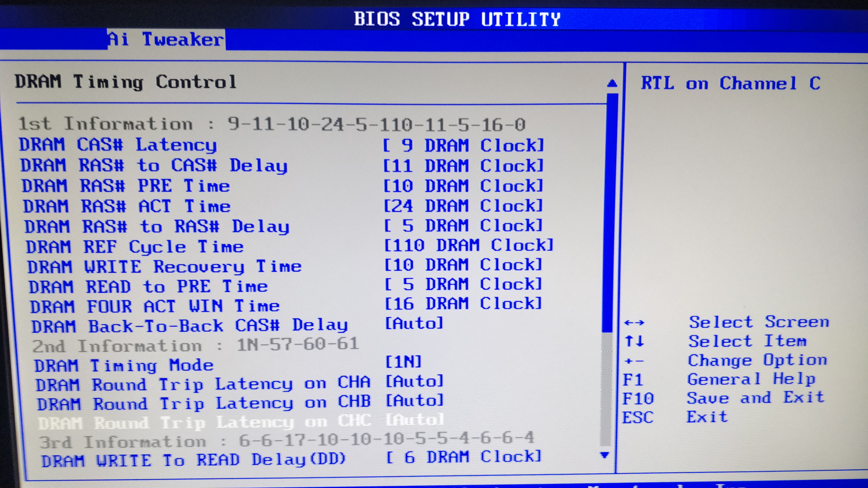The width and height of the screenshot is (868, 488).
Task: Change DRAM CAS# Latency value
Action: [x=463, y=146]
